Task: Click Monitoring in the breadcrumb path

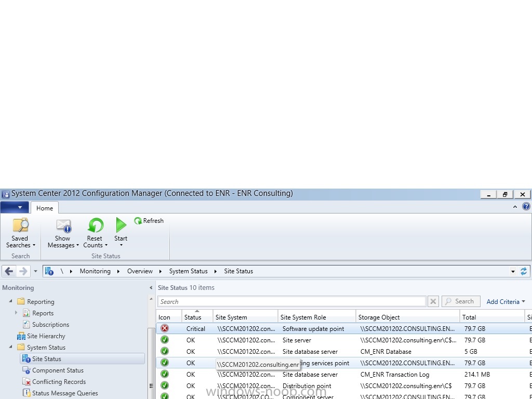Action: click(95, 271)
